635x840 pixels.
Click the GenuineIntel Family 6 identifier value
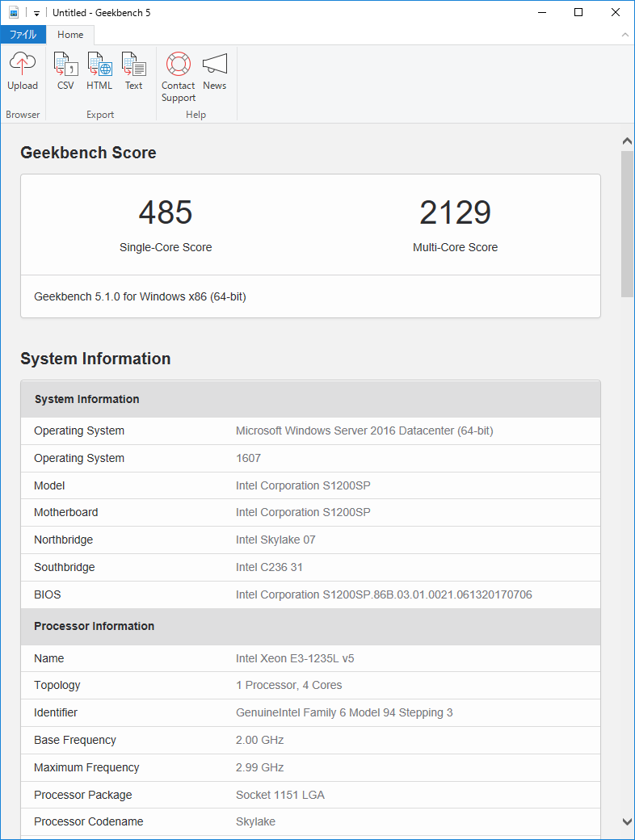(344, 712)
